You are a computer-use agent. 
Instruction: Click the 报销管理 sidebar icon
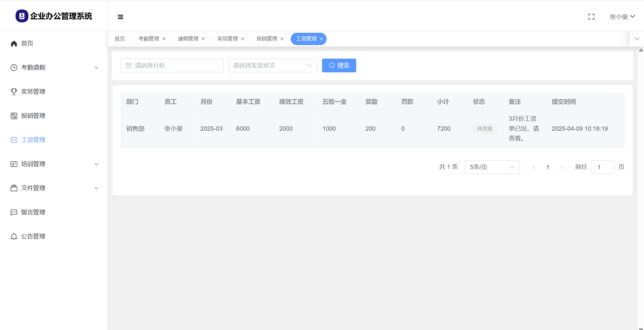point(14,116)
